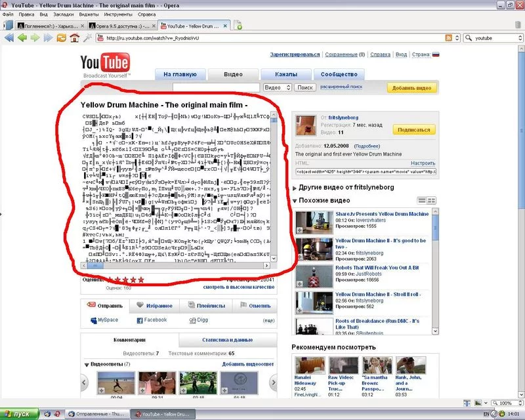The width and height of the screenshot is (525, 420).
Task: Select the На главную tab
Action: pyautogui.click(x=180, y=74)
